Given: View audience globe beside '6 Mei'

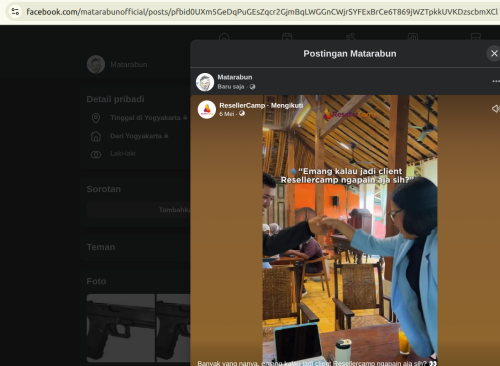Looking at the screenshot, I should [242, 114].
